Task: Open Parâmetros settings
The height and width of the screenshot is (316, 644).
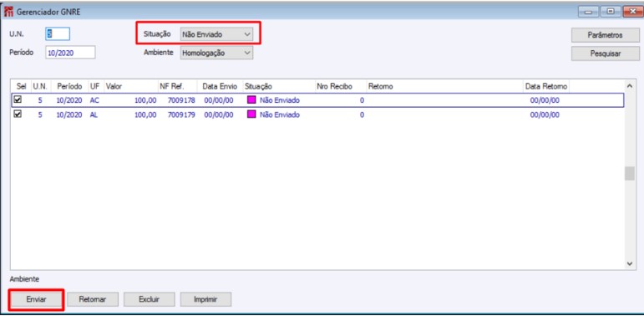Action: click(605, 35)
